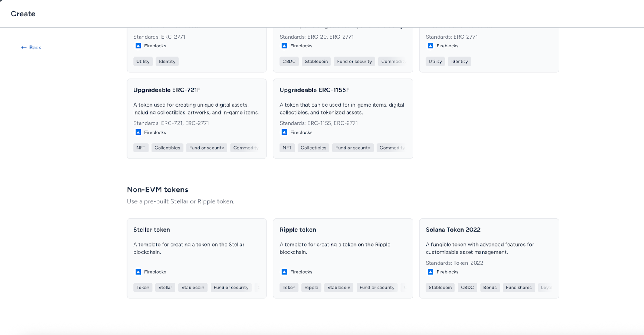Select the Ripple token template title
This screenshot has height=335, width=644.
[x=298, y=230]
